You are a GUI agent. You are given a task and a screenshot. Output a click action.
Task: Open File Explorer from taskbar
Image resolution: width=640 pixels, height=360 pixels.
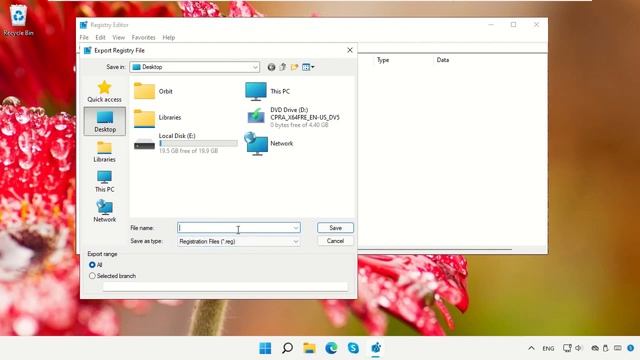[309, 348]
